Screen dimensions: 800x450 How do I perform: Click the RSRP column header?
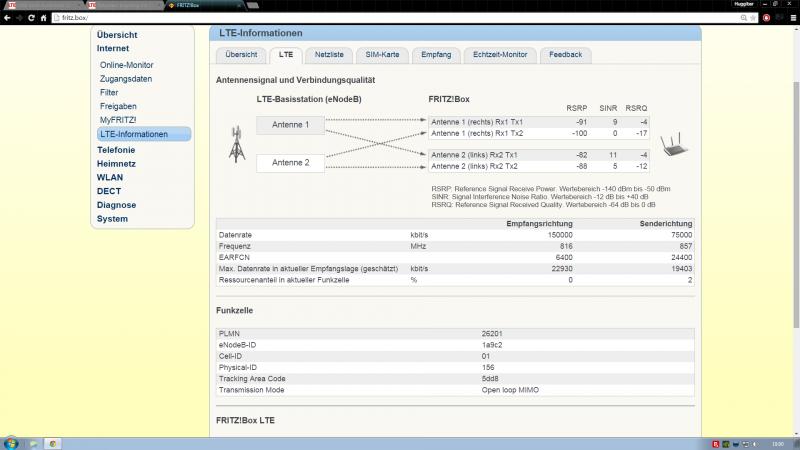point(577,108)
